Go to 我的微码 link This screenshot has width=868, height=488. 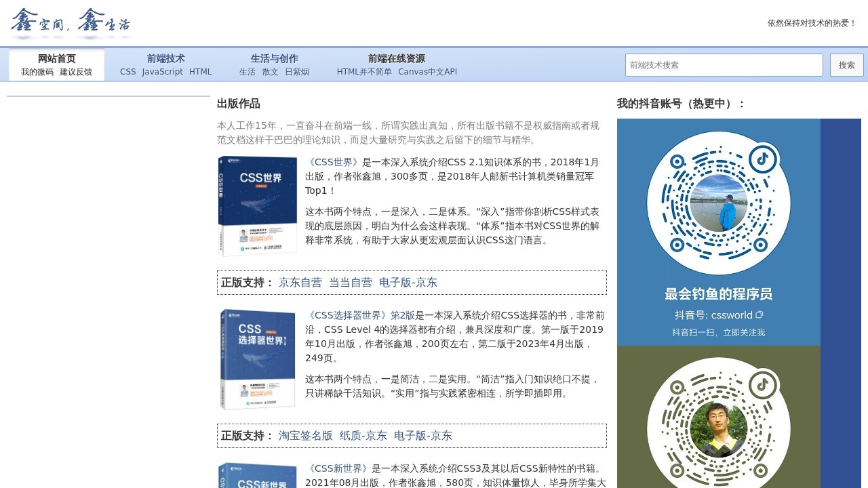coord(37,72)
